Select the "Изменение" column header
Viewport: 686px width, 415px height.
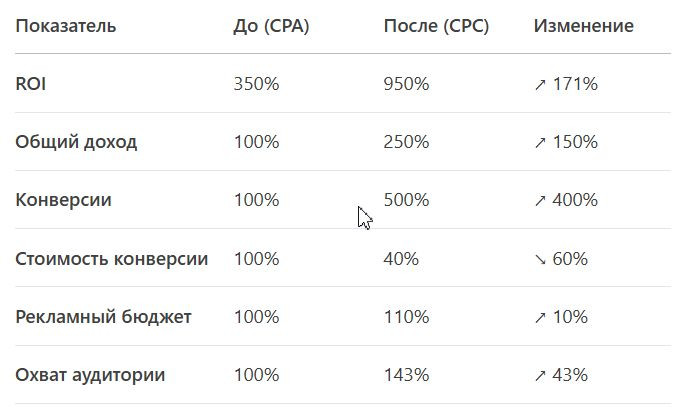pyautogui.click(x=583, y=26)
